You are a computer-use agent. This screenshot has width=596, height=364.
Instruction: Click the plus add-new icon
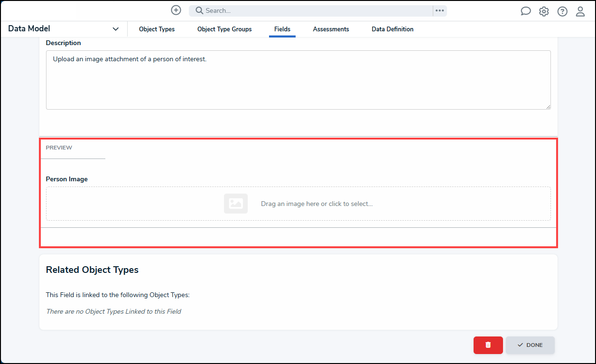(x=176, y=10)
